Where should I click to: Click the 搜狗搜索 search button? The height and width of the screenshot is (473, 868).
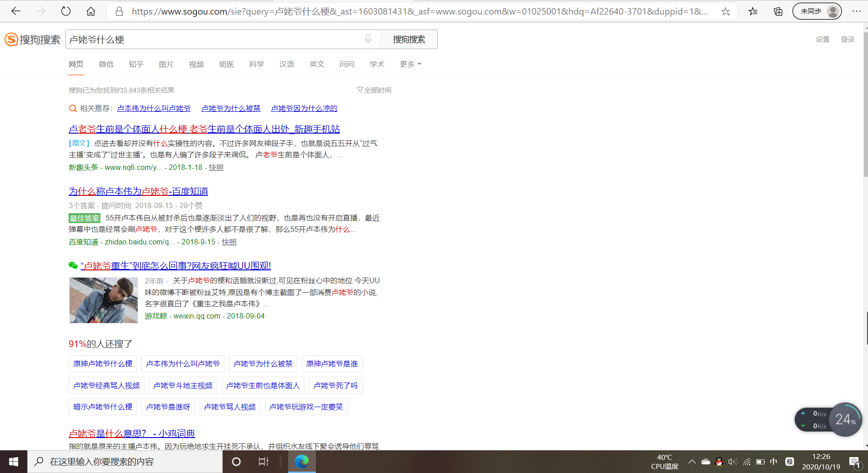point(409,40)
